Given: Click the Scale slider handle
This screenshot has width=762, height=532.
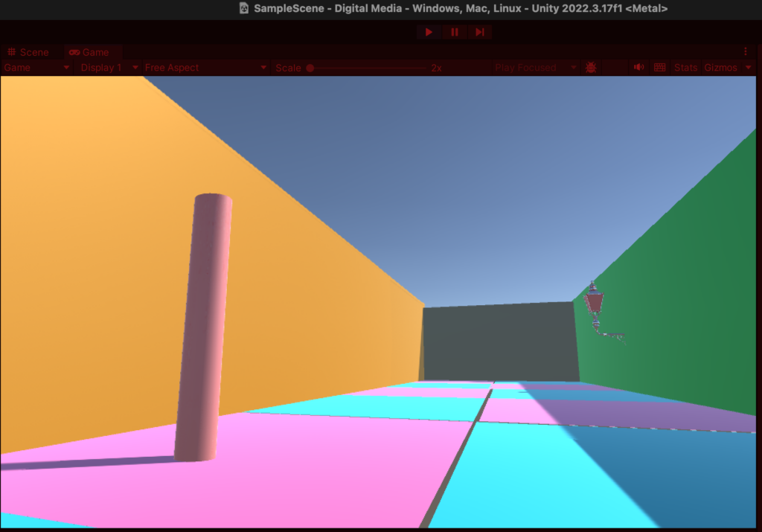Looking at the screenshot, I should click(310, 68).
